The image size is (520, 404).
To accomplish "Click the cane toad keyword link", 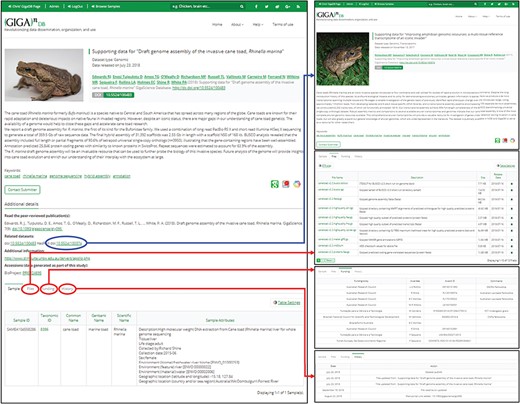I will pos(12,176).
